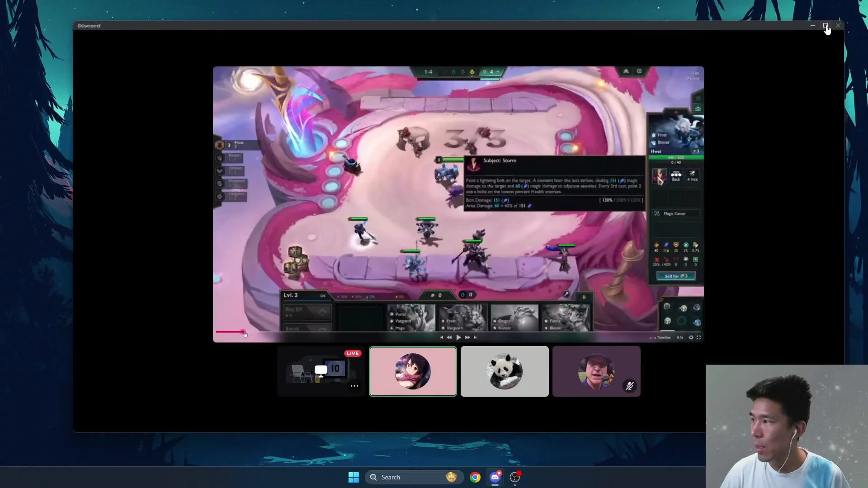This screenshot has width=868, height=488.
Task: Maximize the Discord window
Action: 826,26
